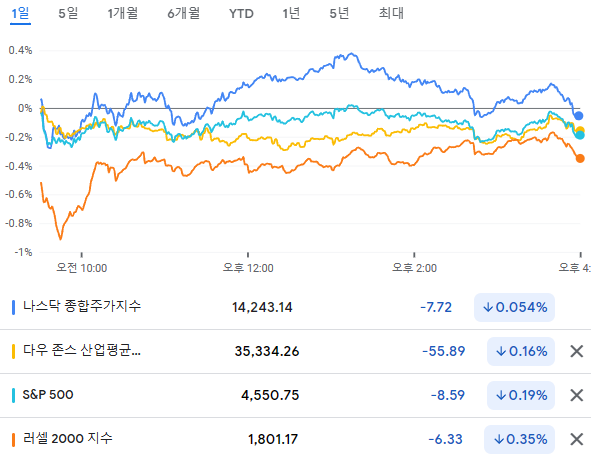Image resolution: width=591 pixels, height=456 pixels.
Task: Click the teal S&P 500 endpoint dot
Action: (x=580, y=135)
